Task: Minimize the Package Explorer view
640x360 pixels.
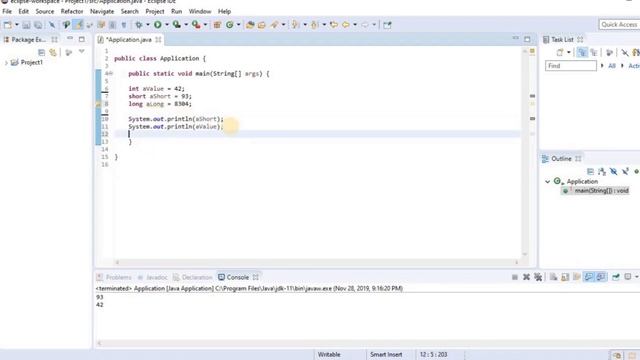Action: pyautogui.click(x=70, y=39)
